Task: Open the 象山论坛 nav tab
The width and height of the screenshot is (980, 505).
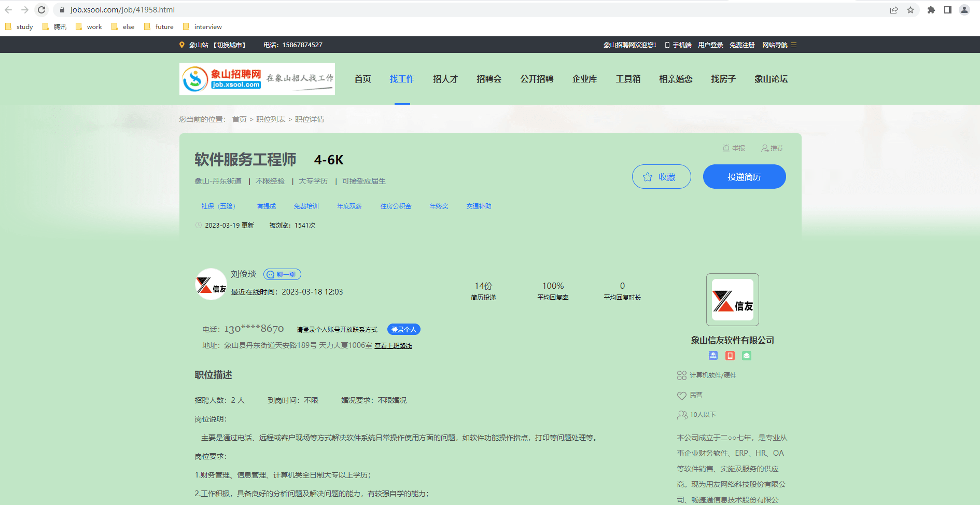Action: (x=772, y=79)
